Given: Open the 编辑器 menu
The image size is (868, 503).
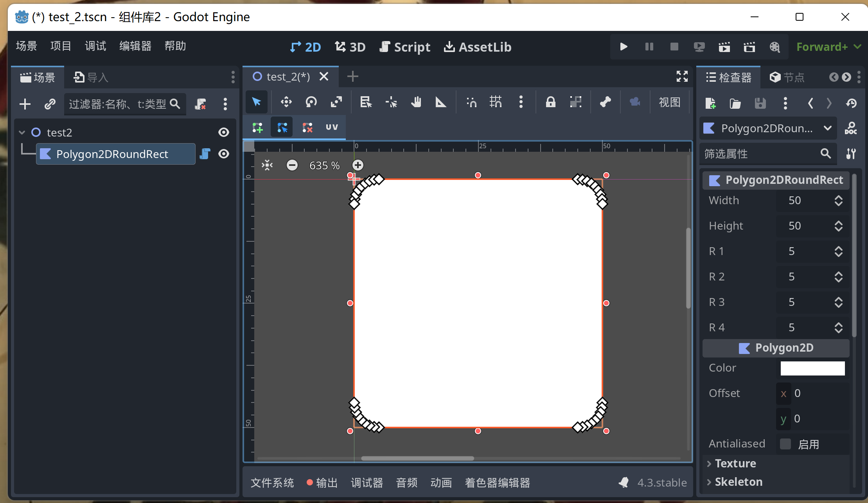Looking at the screenshot, I should pyautogui.click(x=135, y=46).
